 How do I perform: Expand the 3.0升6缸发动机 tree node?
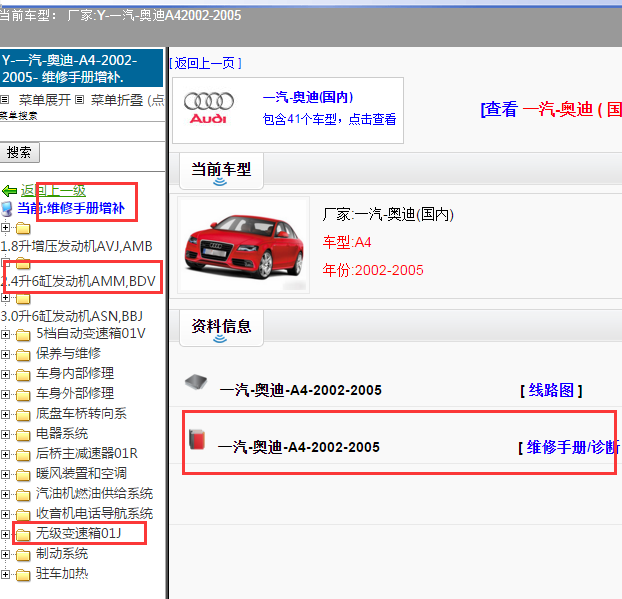[x=5, y=298]
